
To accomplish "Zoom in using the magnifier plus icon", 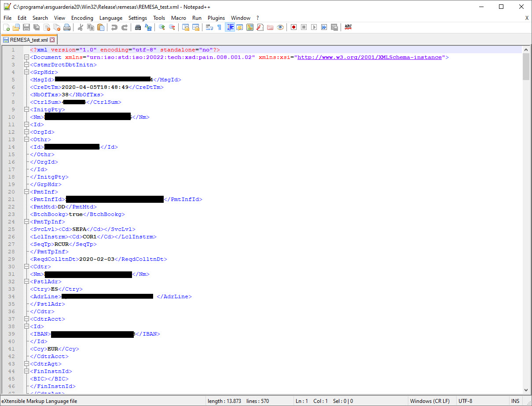I will pyautogui.click(x=161, y=27).
